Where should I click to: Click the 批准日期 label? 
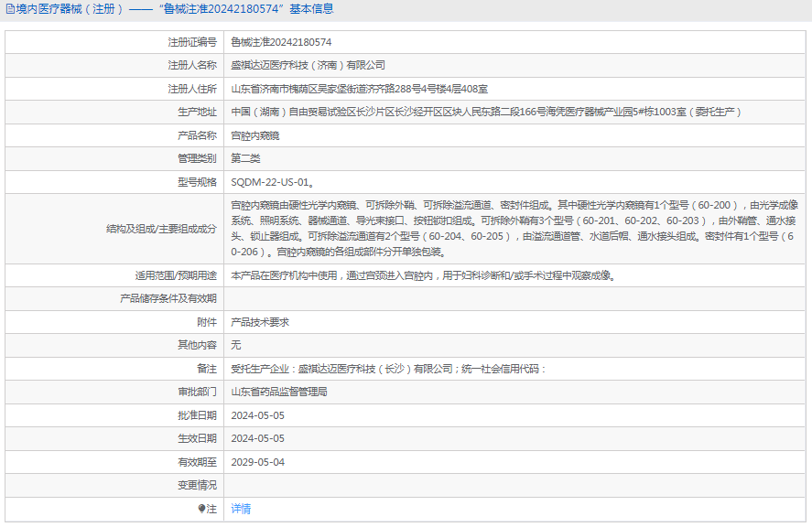point(198,415)
